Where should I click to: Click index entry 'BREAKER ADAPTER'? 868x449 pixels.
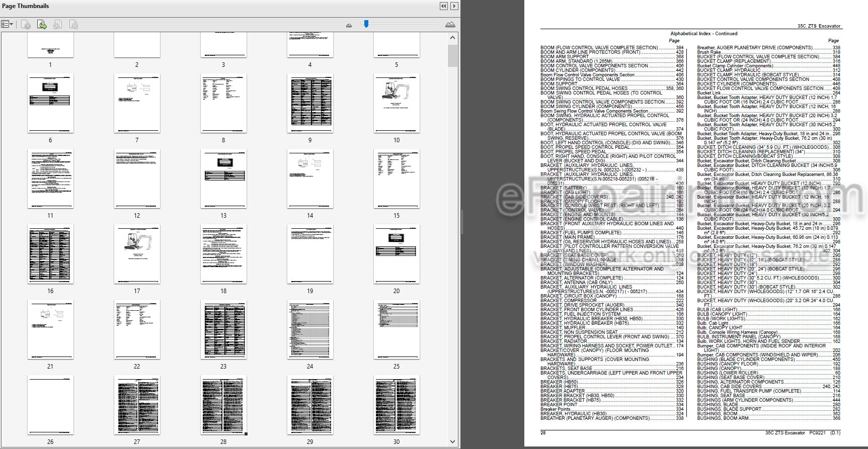pos(563,391)
